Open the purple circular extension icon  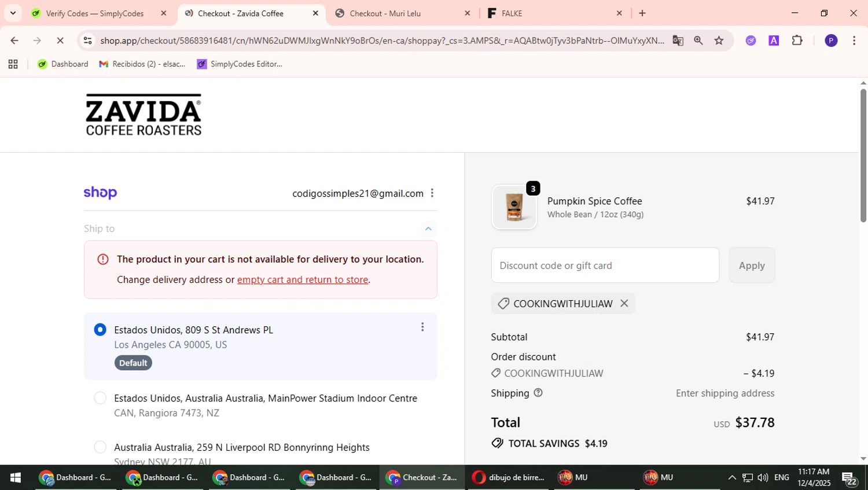(x=751, y=40)
